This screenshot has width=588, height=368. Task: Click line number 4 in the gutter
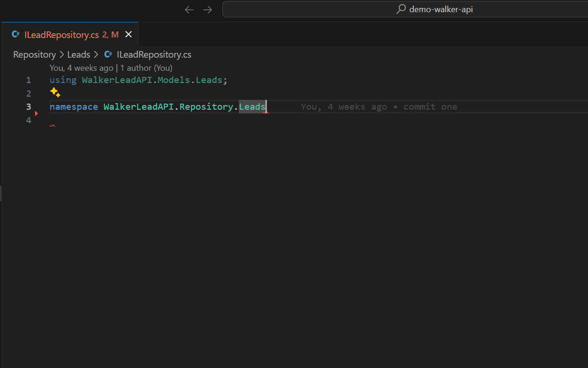tap(29, 120)
